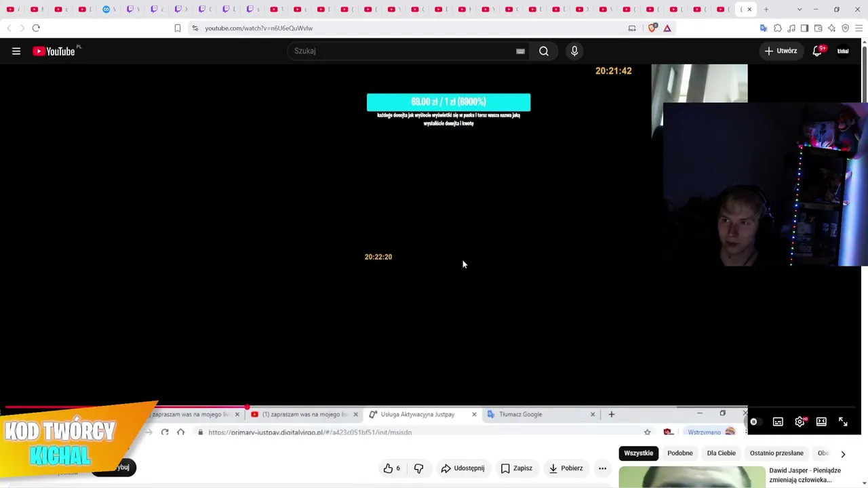This screenshot has width=868, height=488.
Task: Go to the YouTube home logo
Action: (55, 51)
